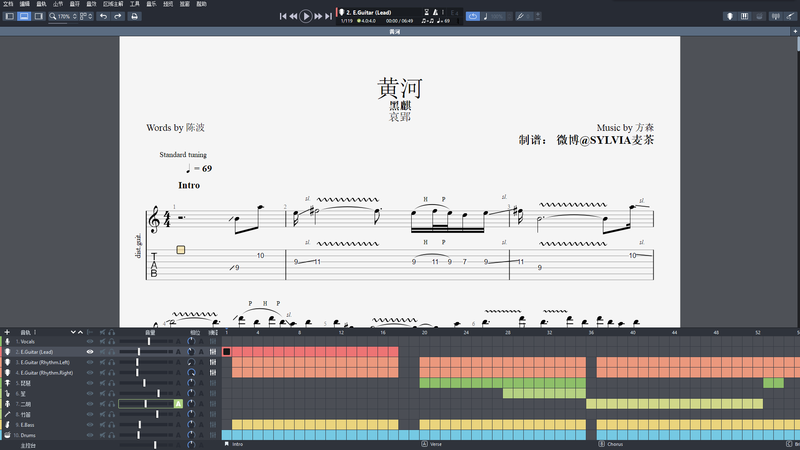The width and height of the screenshot is (800, 450).
Task: Open the 帮助 menu
Action: pos(202,4)
